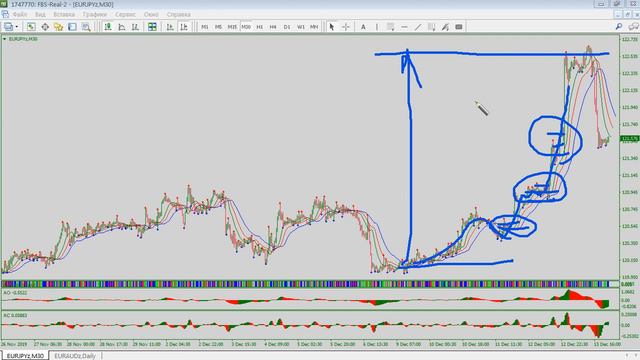Open the Графики menu
The image size is (640, 360).
tap(95, 14)
